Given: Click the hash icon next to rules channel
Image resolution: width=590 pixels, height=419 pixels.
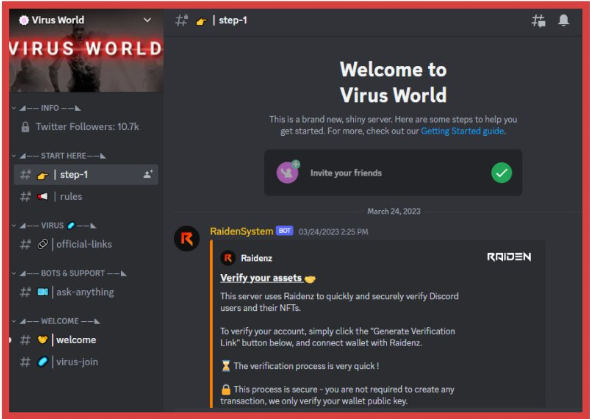Looking at the screenshot, I should point(25,196).
